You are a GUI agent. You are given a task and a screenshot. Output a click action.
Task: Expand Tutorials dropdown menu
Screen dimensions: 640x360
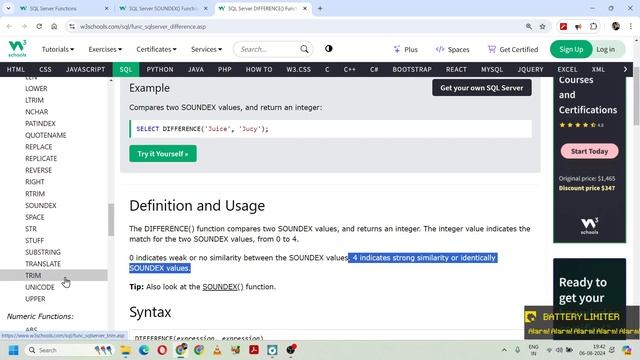(58, 49)
